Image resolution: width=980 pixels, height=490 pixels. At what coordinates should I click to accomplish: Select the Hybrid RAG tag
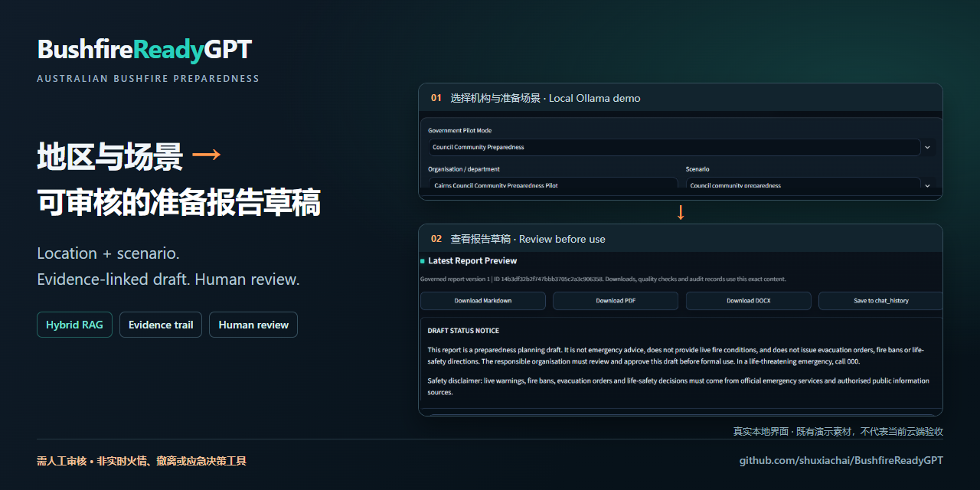(x=75, y=325)
